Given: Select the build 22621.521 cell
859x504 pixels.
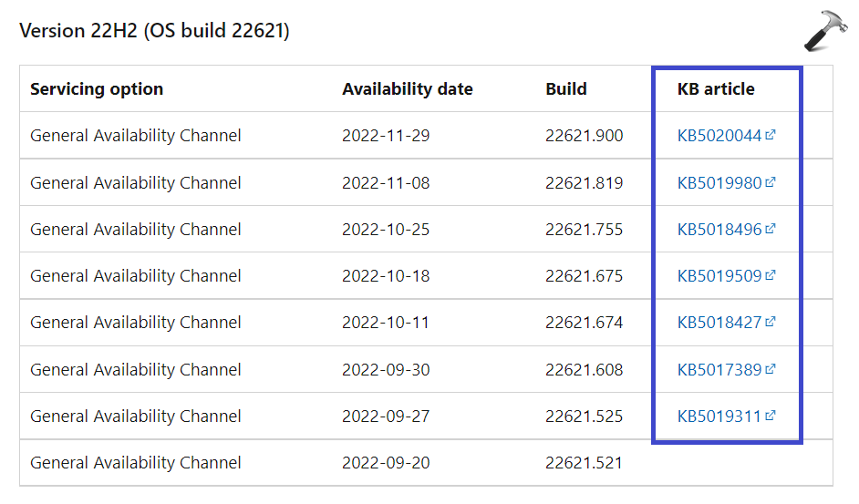Looking at the screenshot, I should (x=584, y=463).
